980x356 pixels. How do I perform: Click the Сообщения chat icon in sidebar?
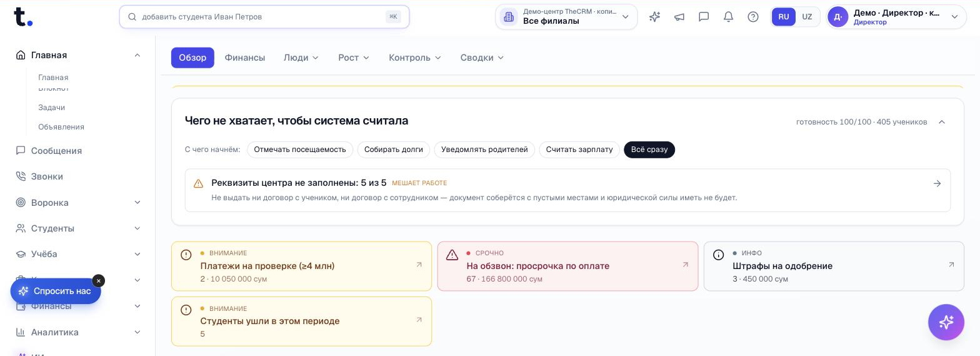coord(21,151)
